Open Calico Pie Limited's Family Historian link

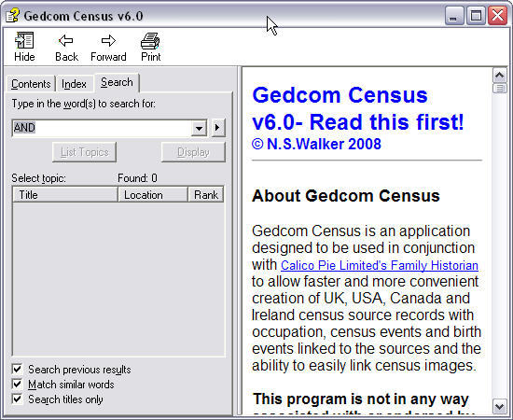(380, 265)
